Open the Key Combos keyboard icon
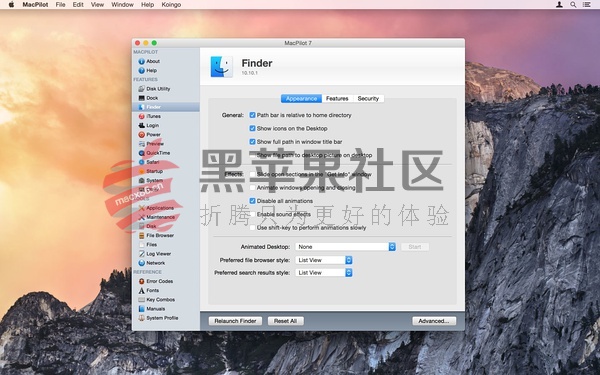The image size is (600, 375). (x=142, y=300)
